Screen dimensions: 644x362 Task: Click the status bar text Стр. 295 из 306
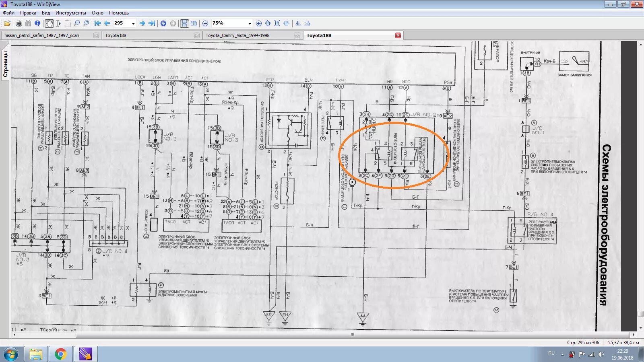coord(583,343)
